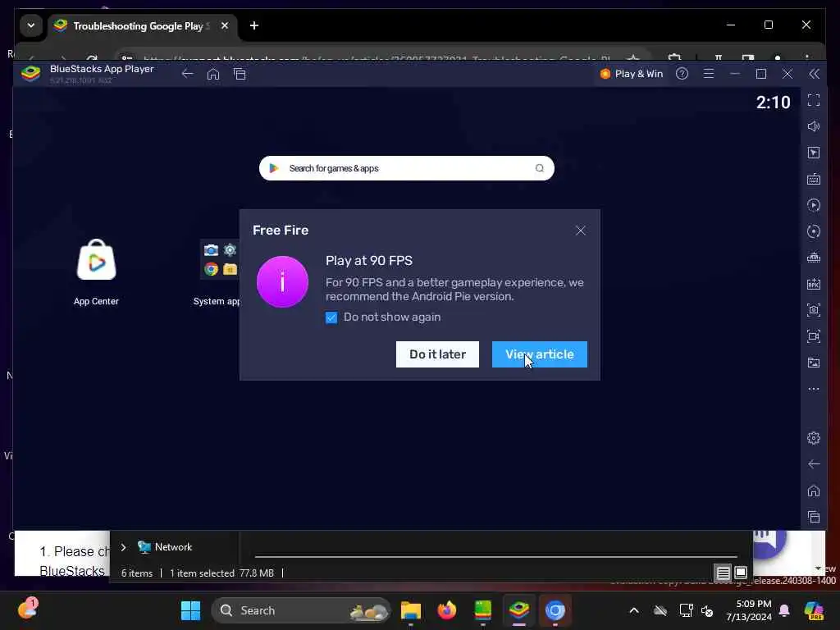The height and width of the screenshot is (630, 840).
Task: Close the Troubleshooting Google Play browser tab
Action: click(225, 25)
